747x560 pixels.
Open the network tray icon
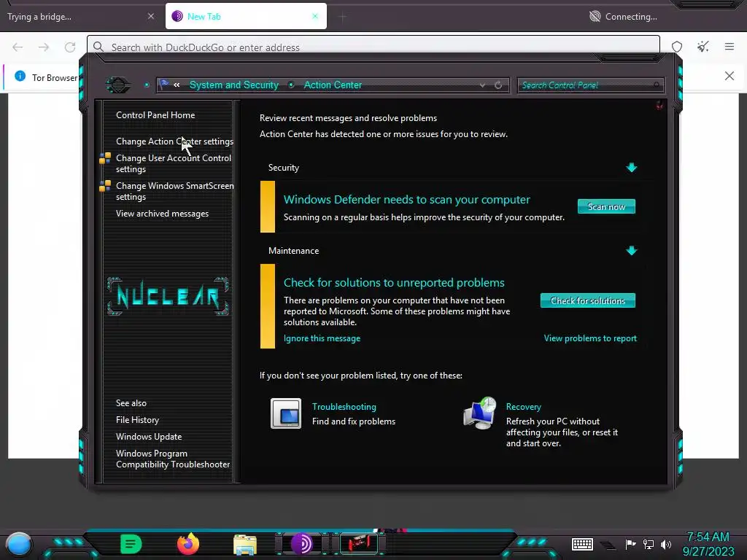649,544
